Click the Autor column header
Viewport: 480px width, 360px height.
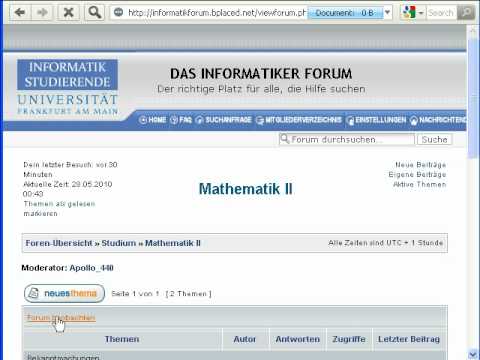[x=245, y=339]
